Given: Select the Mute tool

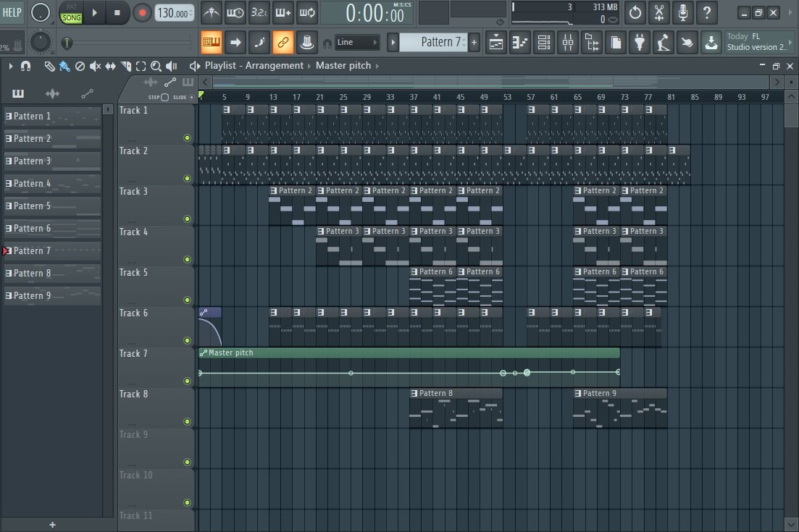Looking at the screenshot, I should click(x=96, y=66).
